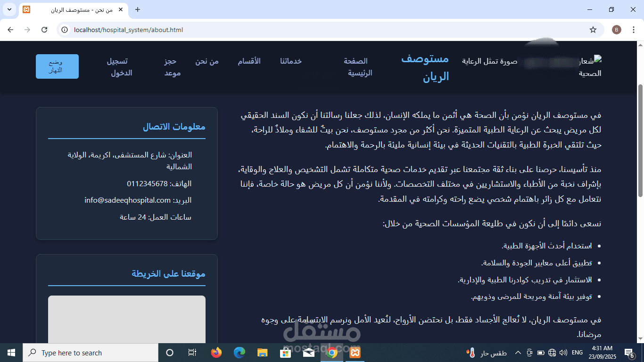Click the gray map placeholder

point(127,319)
